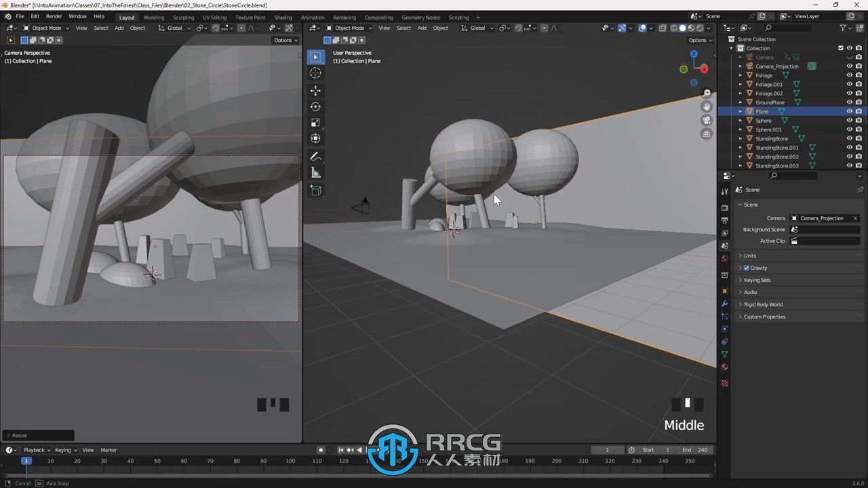The width and height of the screenshot is (868, 488).
Task: Pick the Annotate tool
Action: 315,157
